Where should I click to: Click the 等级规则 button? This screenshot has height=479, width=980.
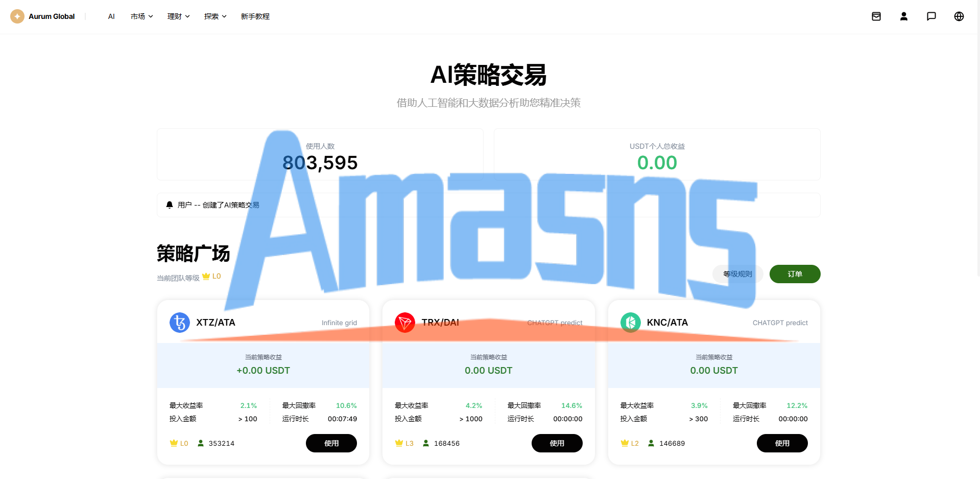[738, 274]
